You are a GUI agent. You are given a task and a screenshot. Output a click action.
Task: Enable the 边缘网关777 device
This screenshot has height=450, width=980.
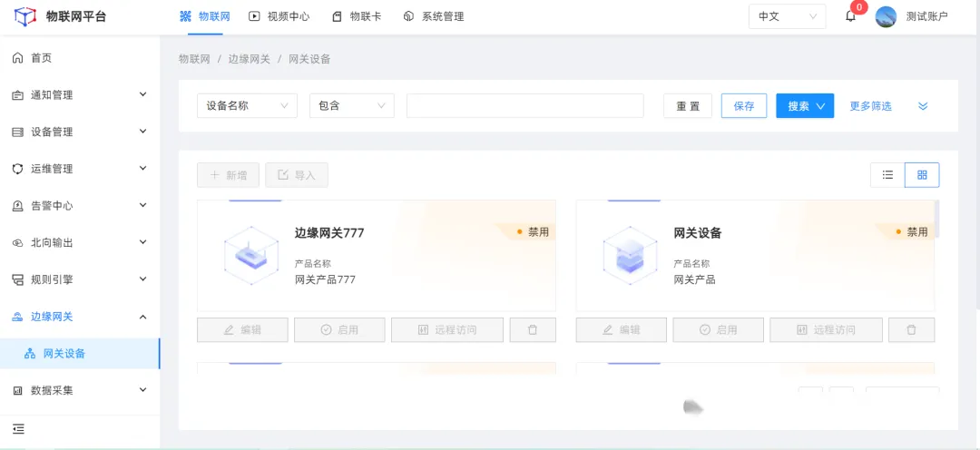pos(339,330)
